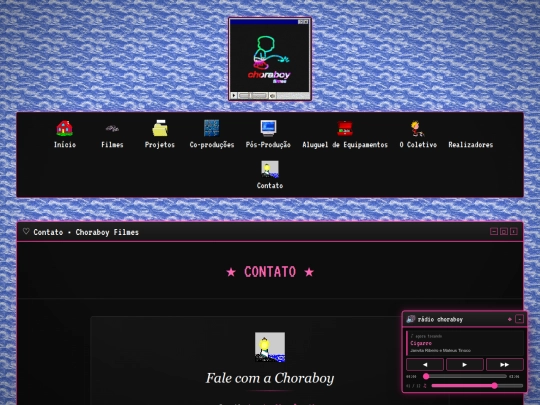
Task: Close the Contato • Choraboy Filmes window
Action: coord(514,231)
